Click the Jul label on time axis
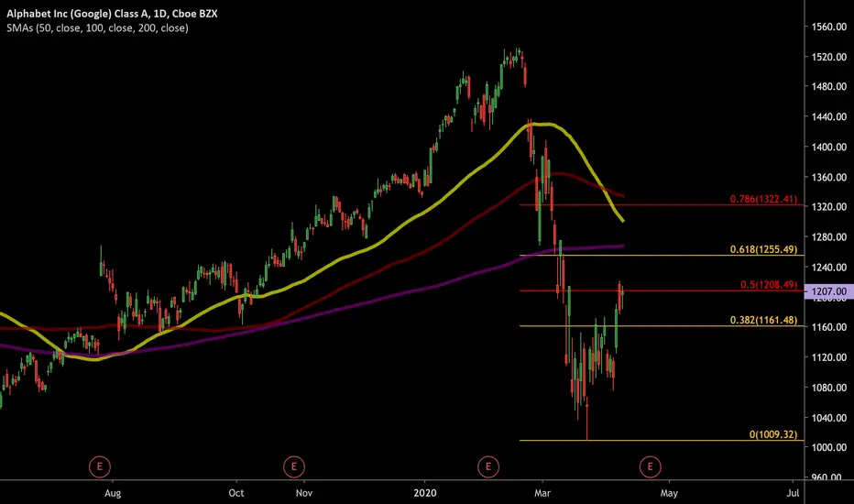Screen dimensions: 854x504 pos(793,493)
